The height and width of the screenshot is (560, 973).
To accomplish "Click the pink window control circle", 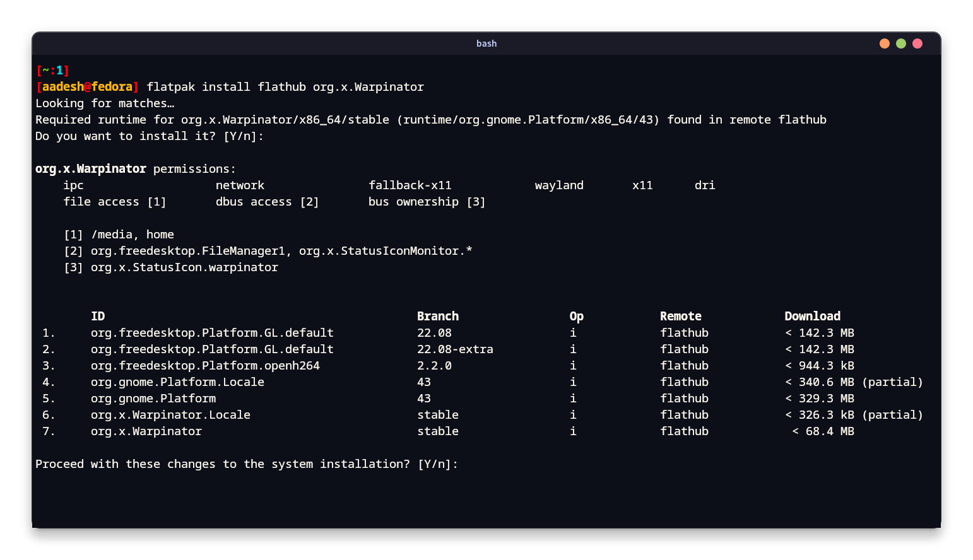I will 917,44.
